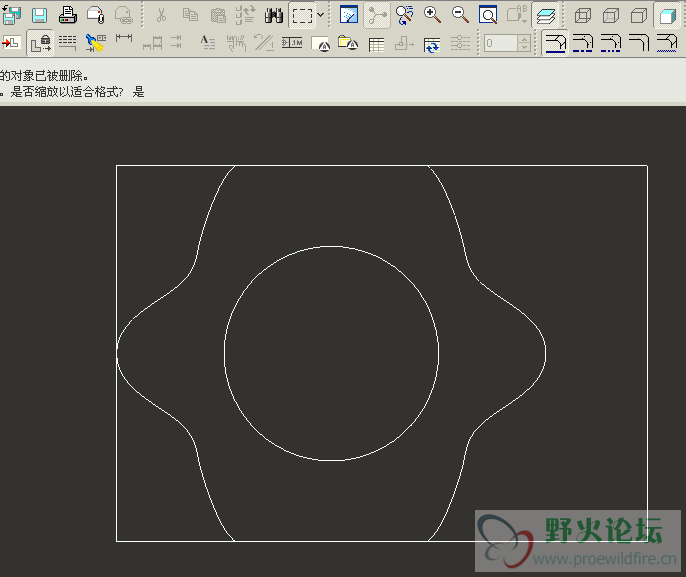Click the Zoom In magnifier

pyautogui.click(x=433, y=15)
